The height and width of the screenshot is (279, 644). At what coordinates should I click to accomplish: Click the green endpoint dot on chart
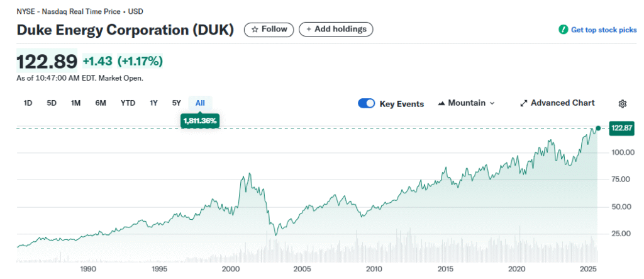point(598,128)
